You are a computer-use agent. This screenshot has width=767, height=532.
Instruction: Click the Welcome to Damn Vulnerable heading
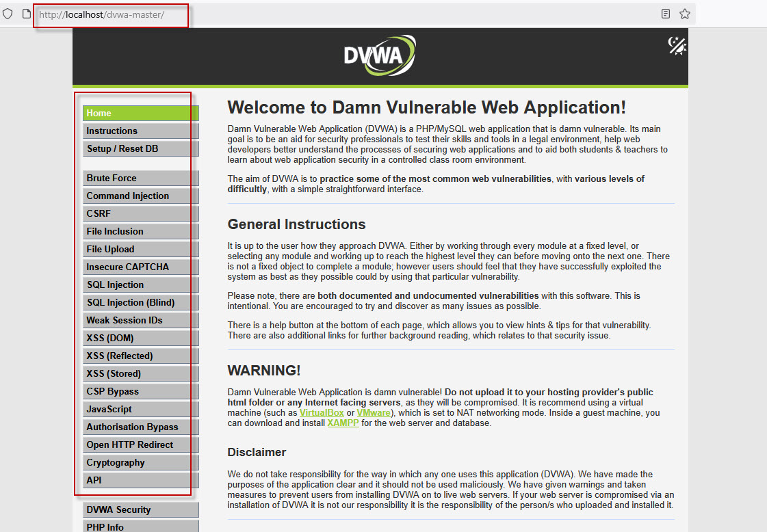point(426,107)
